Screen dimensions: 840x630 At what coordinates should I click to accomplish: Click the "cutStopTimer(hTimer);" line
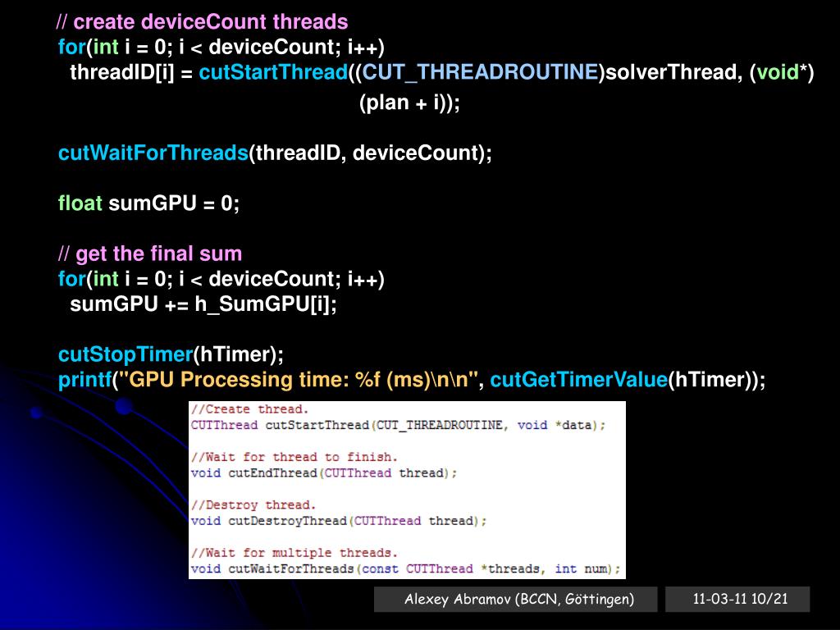coord(171,354)
